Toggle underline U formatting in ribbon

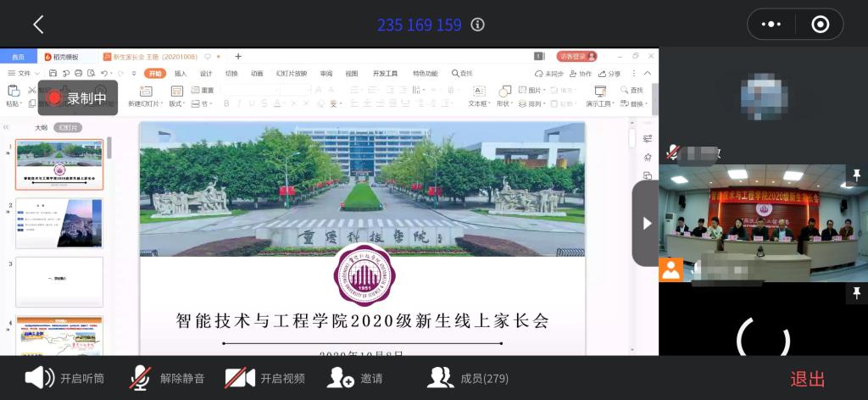pyautogui.click(x=252, y=103)
